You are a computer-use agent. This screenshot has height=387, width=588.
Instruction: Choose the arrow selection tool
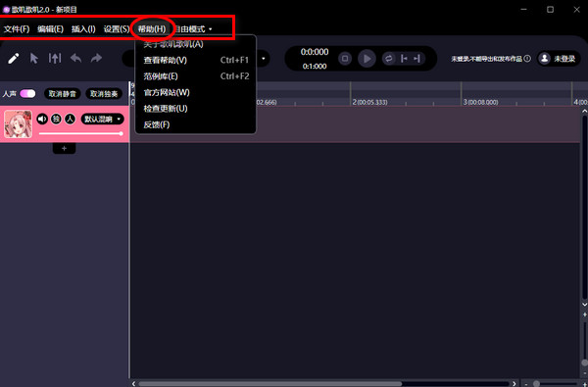pyautogui.click(x=34, y=59)
